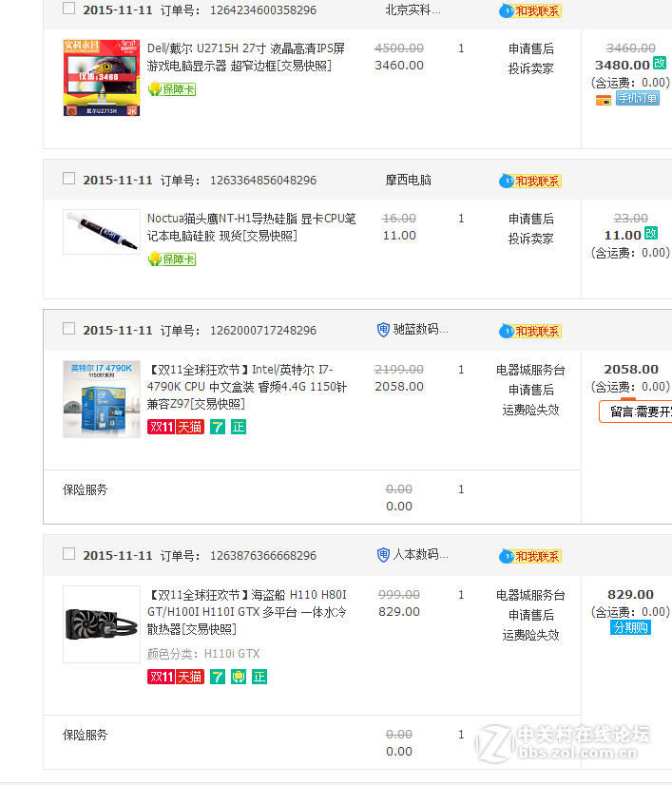Click 申请售后 for the I7-4790K order
Screen dimensions: 672x785
[x=530, y=391]
